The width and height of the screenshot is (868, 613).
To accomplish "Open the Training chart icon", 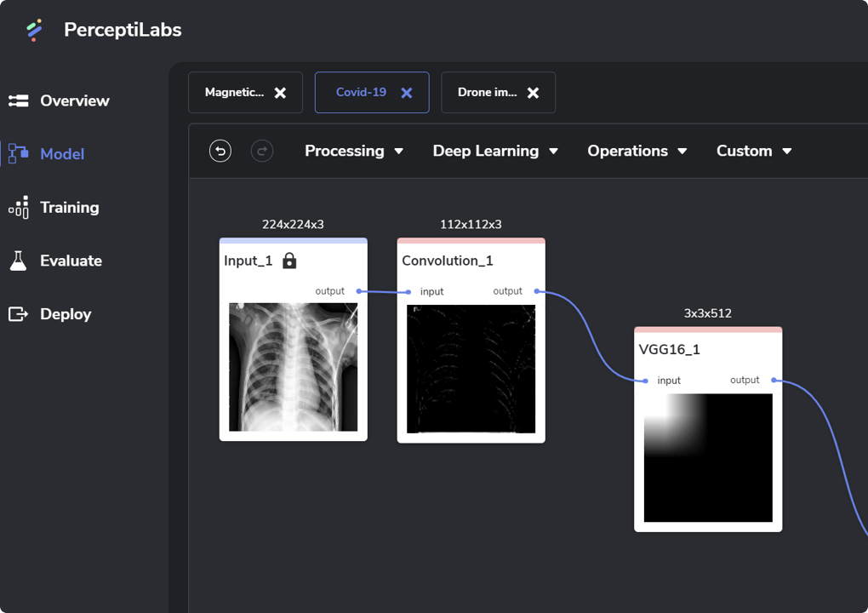I will click(x=18, y=207).
